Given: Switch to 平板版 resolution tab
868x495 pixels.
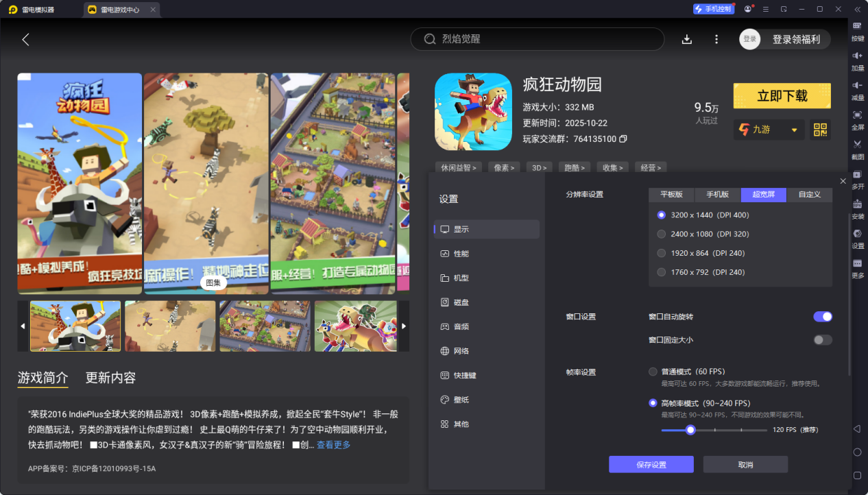Looking at the screenshot, I should [671, 195].
